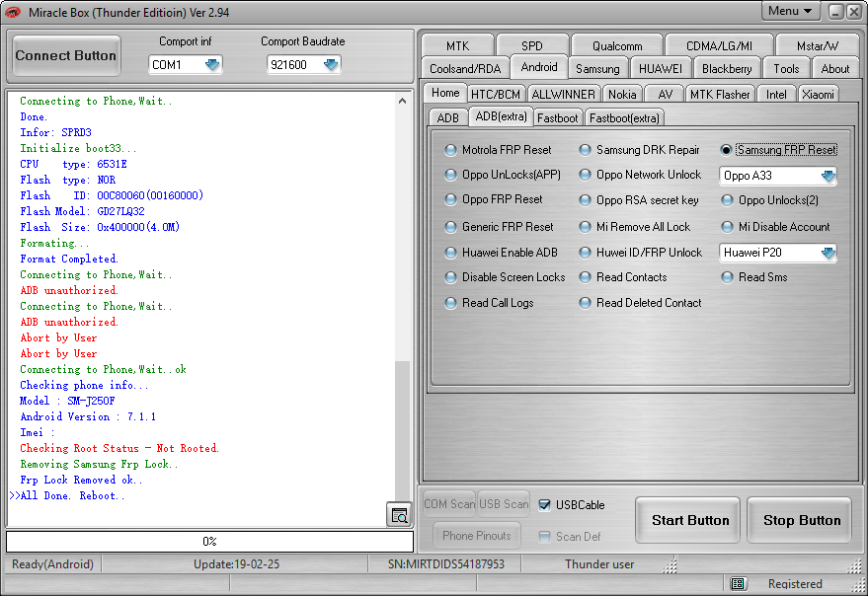Click the USB Scan button
Screen dimensions: 868x596
click(504, 504)
